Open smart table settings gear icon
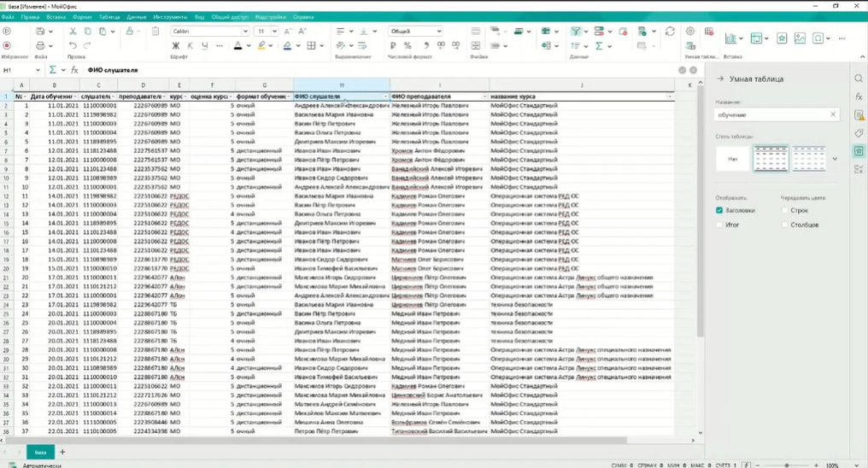Viewport: 868px width, 468px height. pos(690,32)
